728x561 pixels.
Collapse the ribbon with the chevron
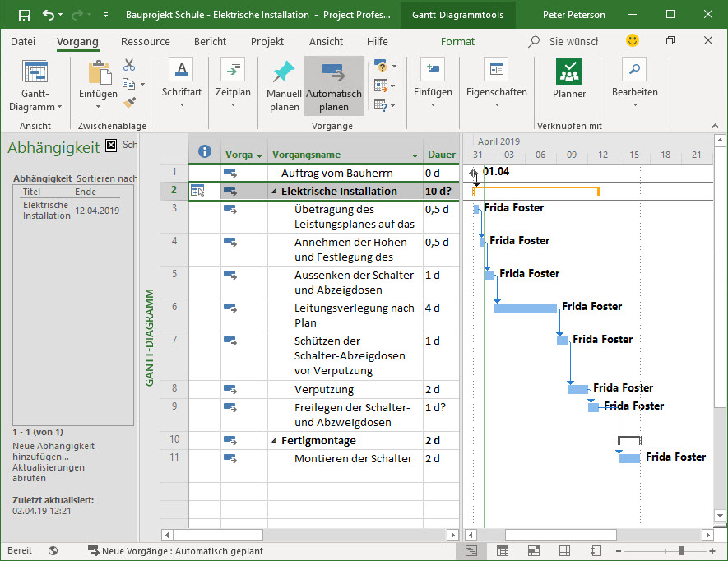(715, 126)
